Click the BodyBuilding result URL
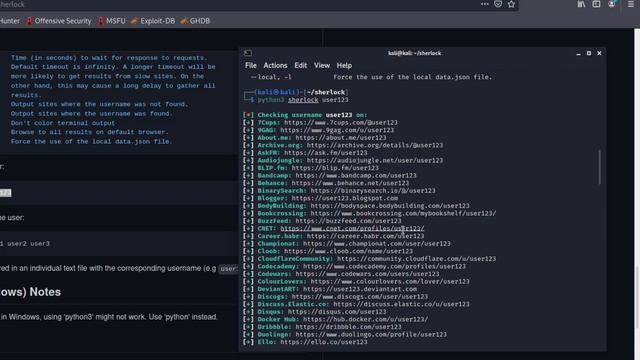The width and height of the screenshot is (640, 360). point(390,206)
